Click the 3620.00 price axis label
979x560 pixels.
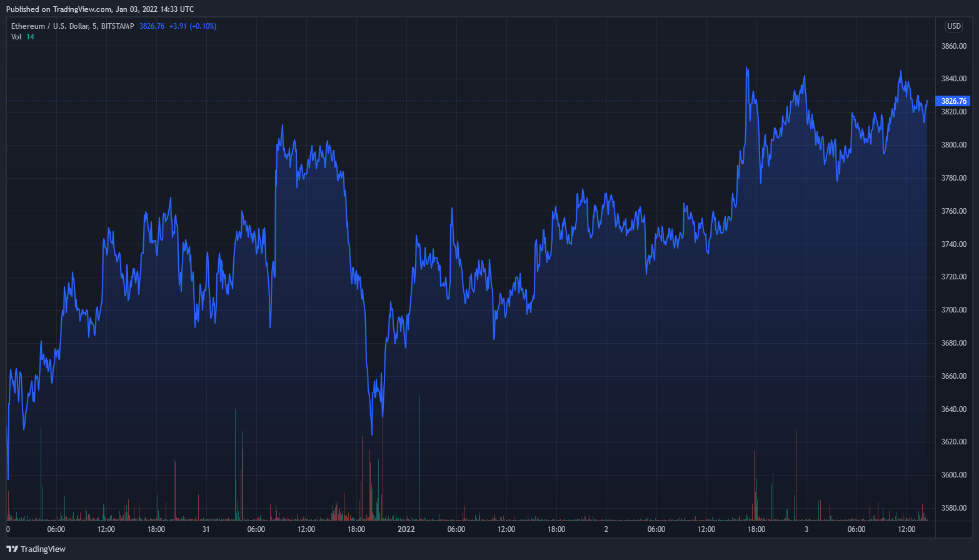(954, 442)
